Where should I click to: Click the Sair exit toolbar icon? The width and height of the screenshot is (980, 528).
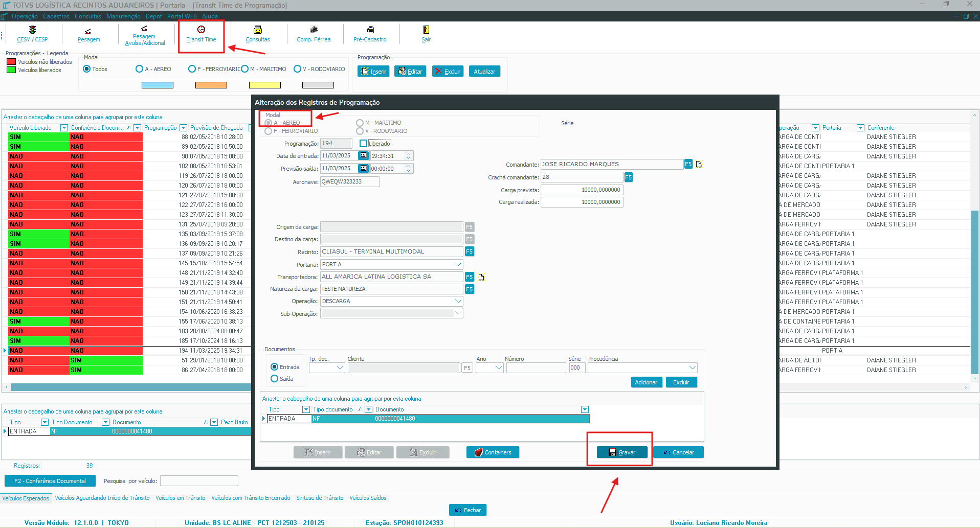[x=426, y=34]
